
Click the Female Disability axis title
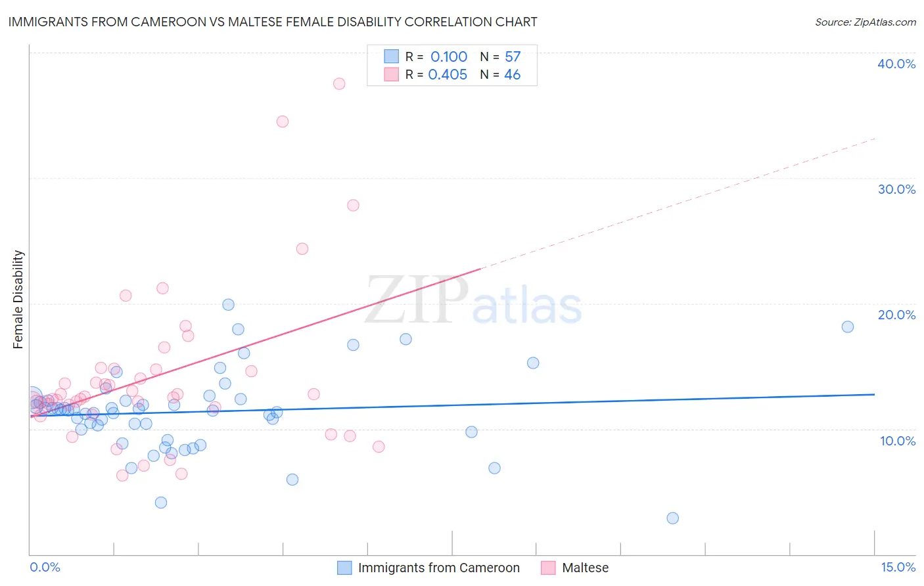18,300
